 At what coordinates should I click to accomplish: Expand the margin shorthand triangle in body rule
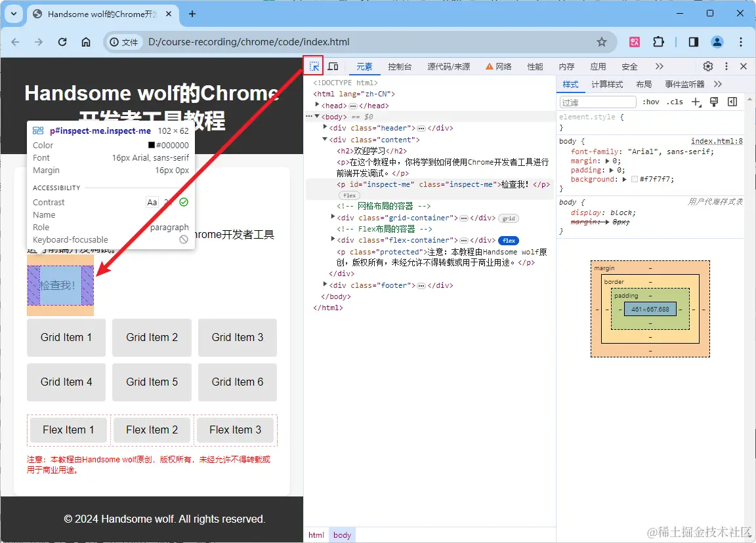pos(608,161)
